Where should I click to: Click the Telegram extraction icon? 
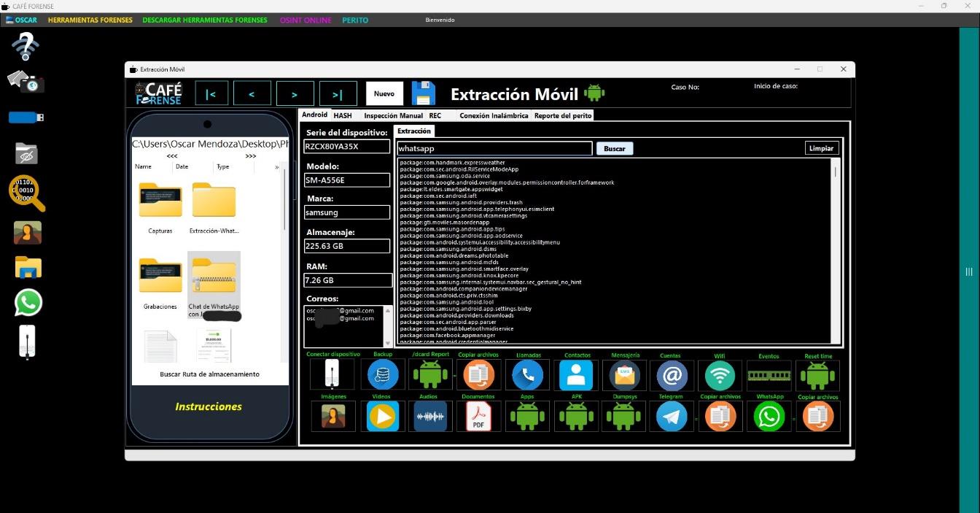point(671,416)
